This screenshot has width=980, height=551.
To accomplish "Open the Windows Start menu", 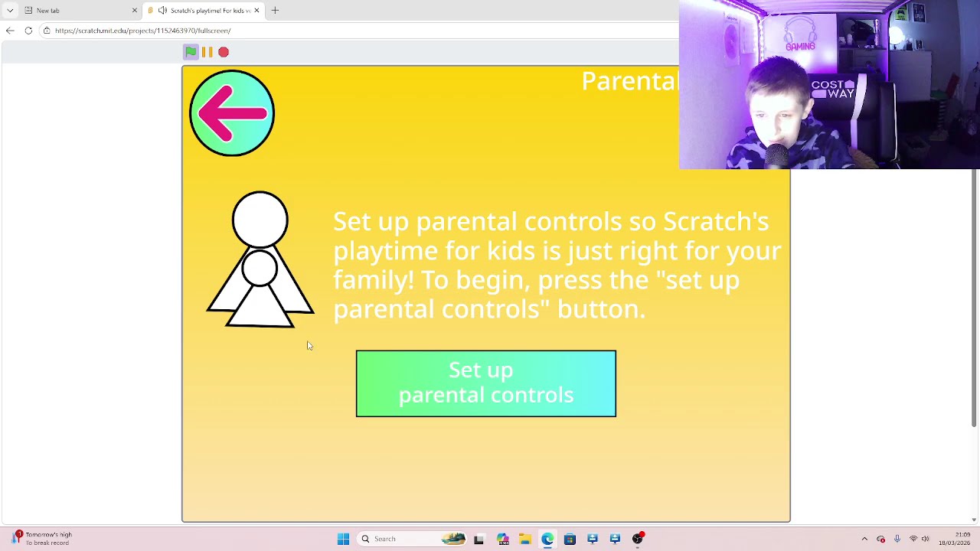I will (x=343, y=539).
